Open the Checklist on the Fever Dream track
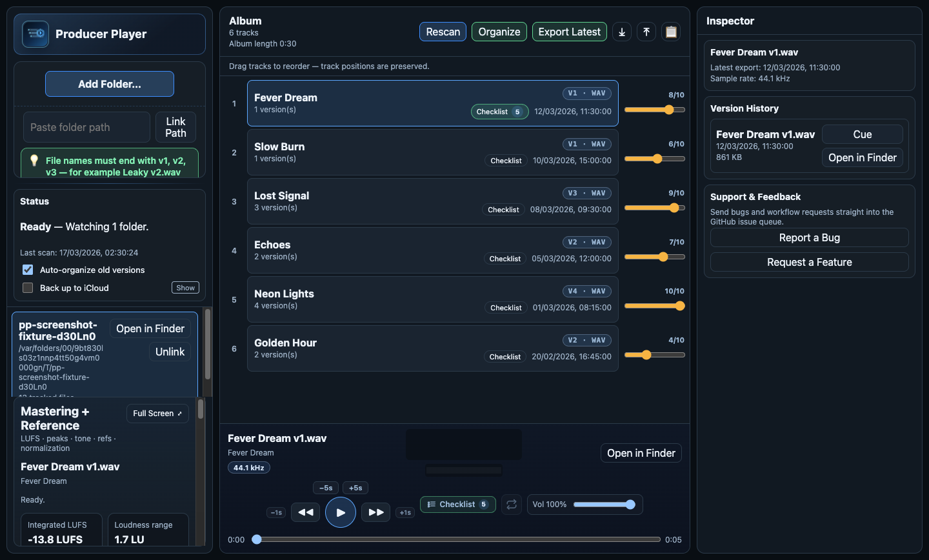The image size is (929, 560). click(x=499, y=112)
